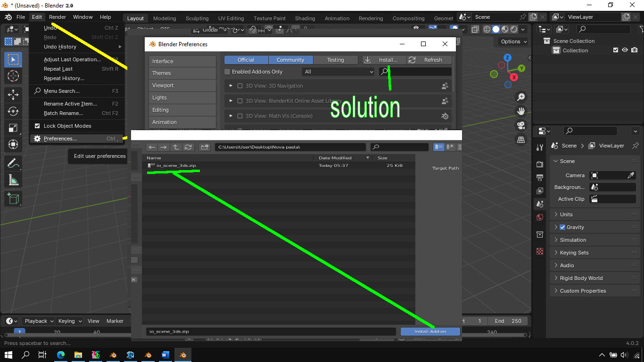Hide Collection in viewport with eye icon
Screen dimensions: 644x362
(625, 50)
